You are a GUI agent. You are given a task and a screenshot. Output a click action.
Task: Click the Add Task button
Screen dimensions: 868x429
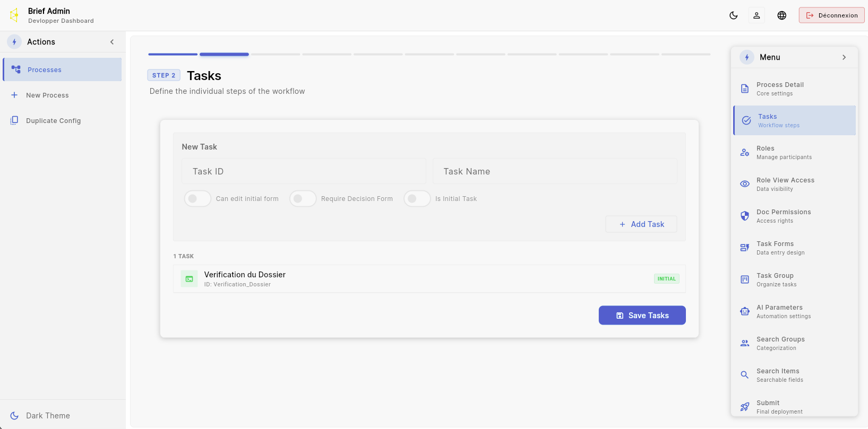pos(641,224)
